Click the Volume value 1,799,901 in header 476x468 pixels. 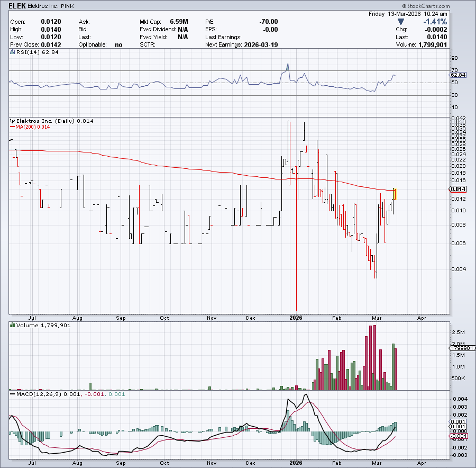(433, 44)
